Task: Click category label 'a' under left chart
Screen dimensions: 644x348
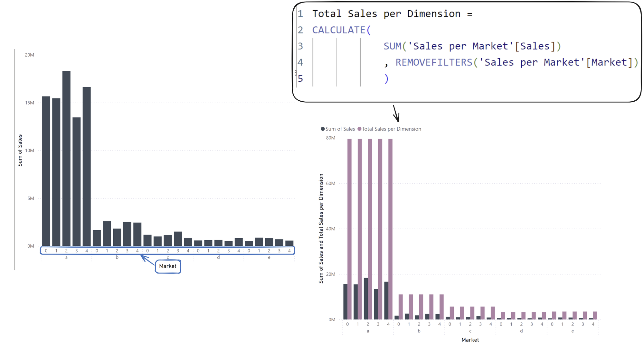Action: coord(66,257)
